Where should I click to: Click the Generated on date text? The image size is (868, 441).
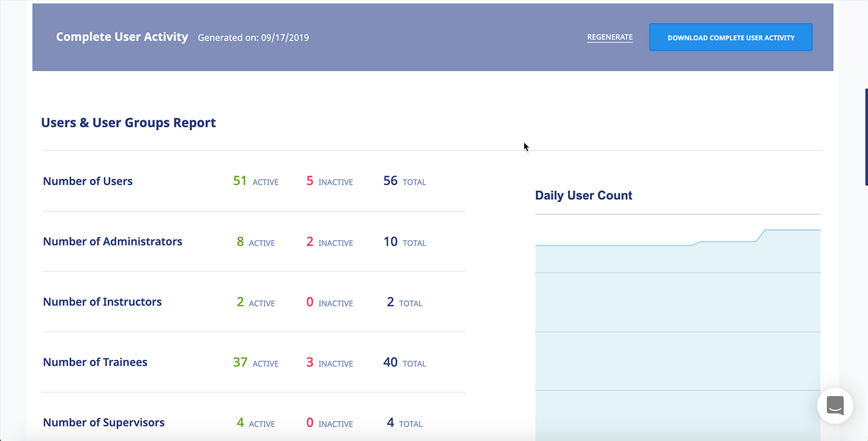click(x=253, y=36)
